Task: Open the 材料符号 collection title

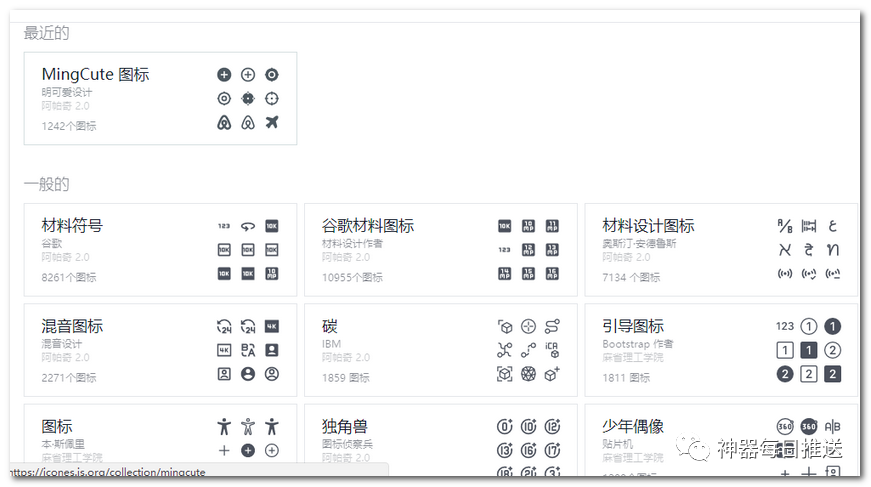Action: point(72,225)
